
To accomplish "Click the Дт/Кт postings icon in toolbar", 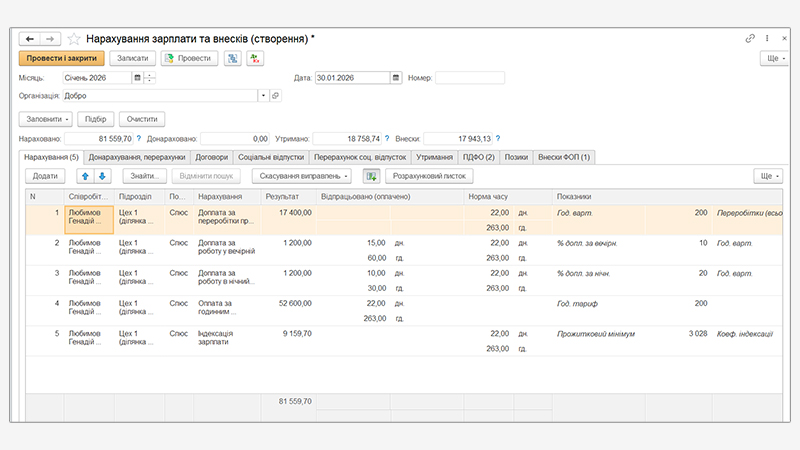I will 255,58.
